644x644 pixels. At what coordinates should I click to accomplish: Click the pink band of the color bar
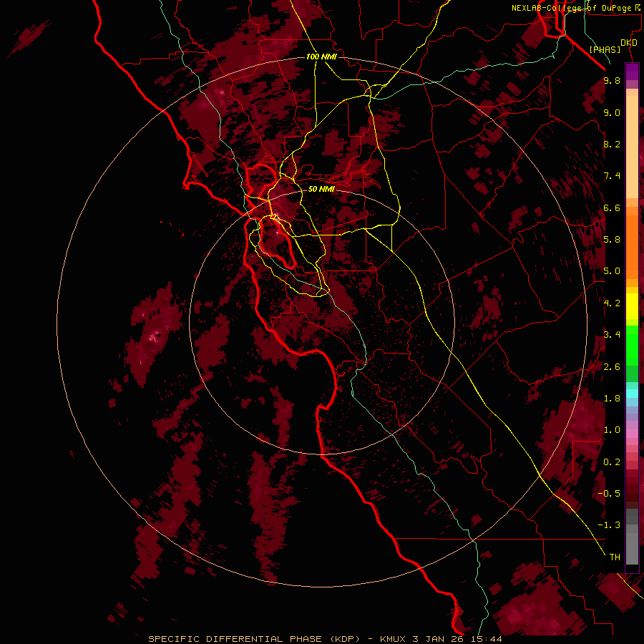632,434
